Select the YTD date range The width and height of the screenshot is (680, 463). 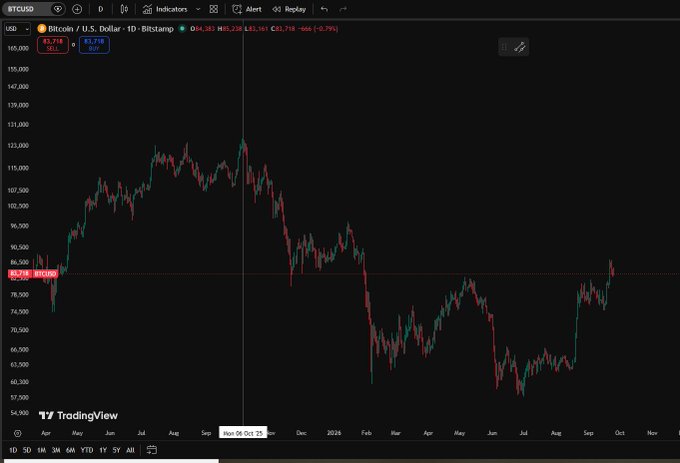(87, 450)
